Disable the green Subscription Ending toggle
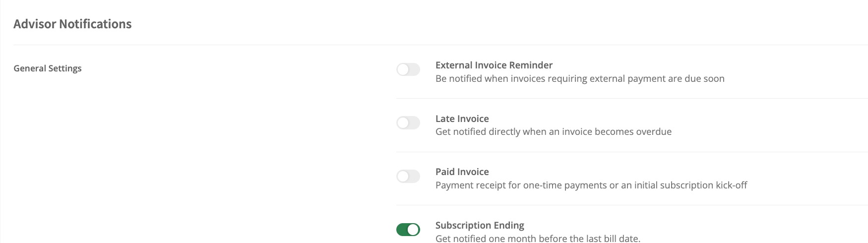The image size is (868, 243). pyautogui.click(x=408, y=230)
